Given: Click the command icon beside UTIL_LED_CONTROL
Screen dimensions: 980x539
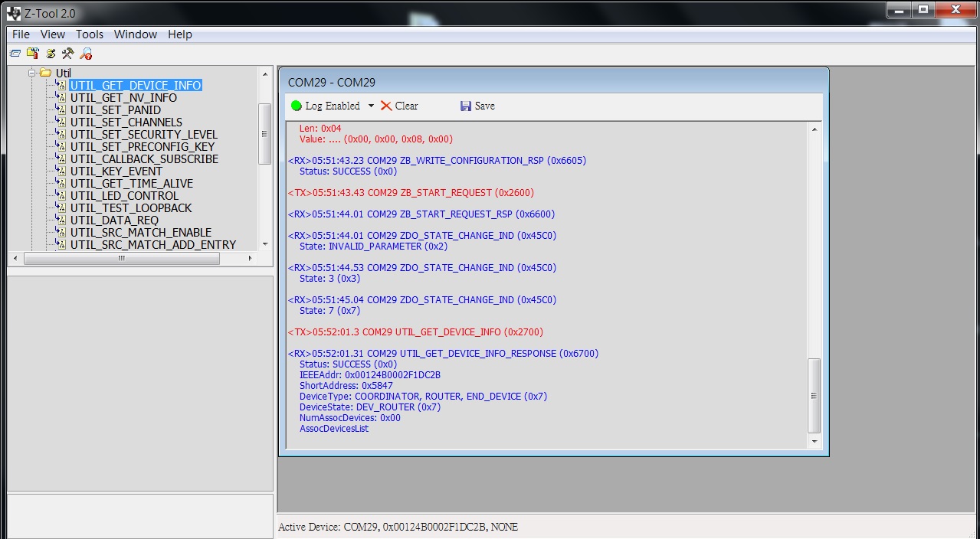Looking at the screenshot, I should click(x=61, y=195).
